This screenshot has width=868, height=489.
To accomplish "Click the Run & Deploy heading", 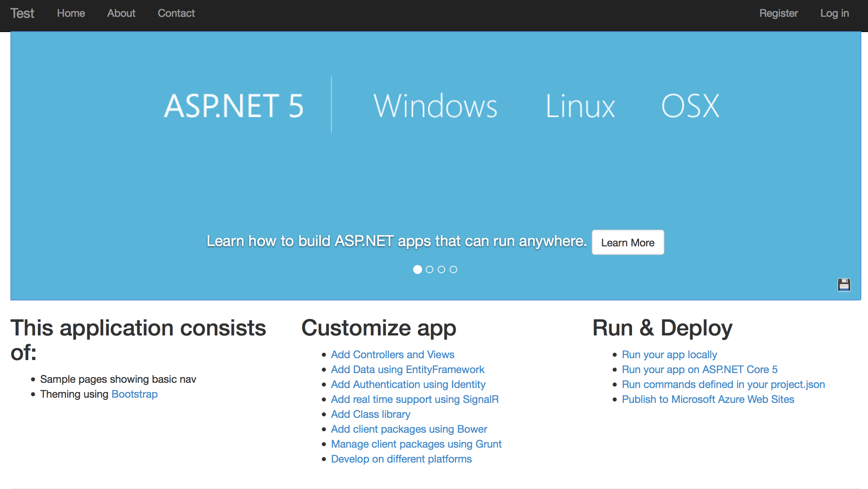I will [663, 328].
